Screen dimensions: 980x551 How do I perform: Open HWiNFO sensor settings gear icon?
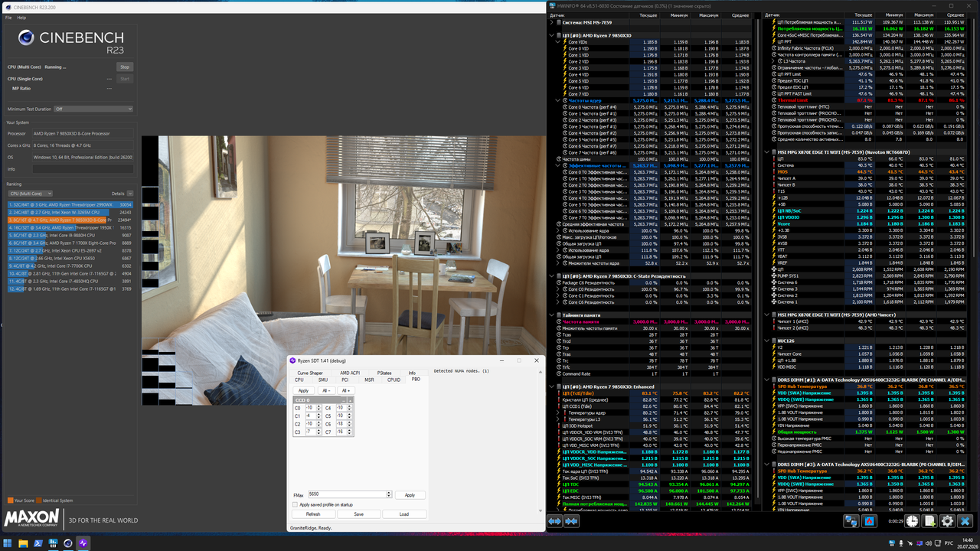948,520
